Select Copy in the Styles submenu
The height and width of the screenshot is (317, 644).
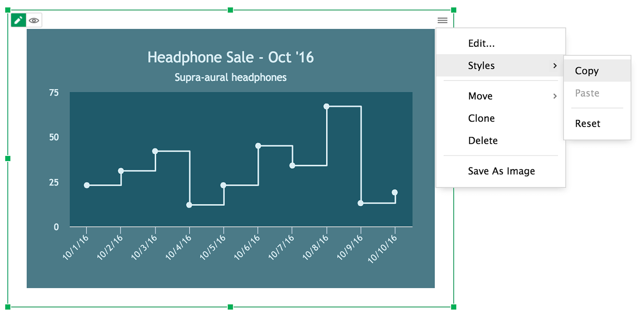[x=586, y=71]
